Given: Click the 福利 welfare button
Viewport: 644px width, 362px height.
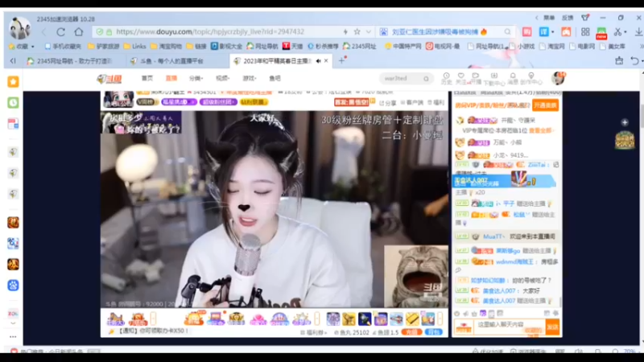Looking at the screenshot, I should coord(436,103).
